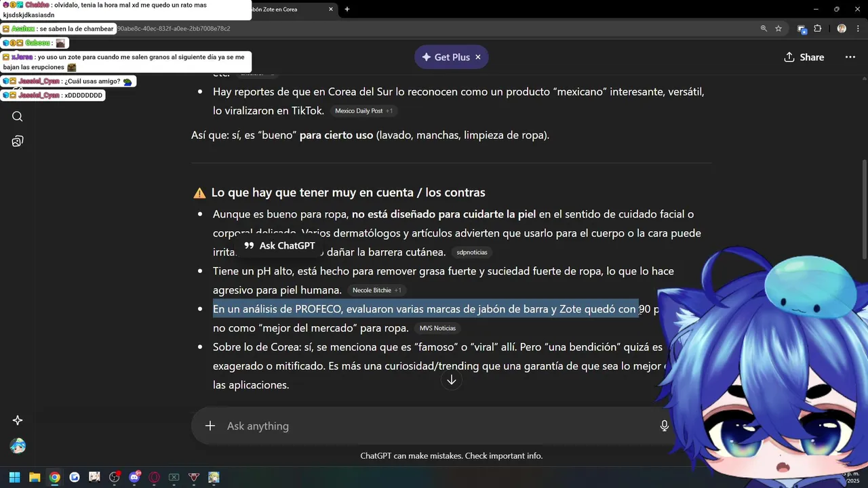
Task: Click the highlighted PROFECO analysis sentence
Action: [426, 309]
